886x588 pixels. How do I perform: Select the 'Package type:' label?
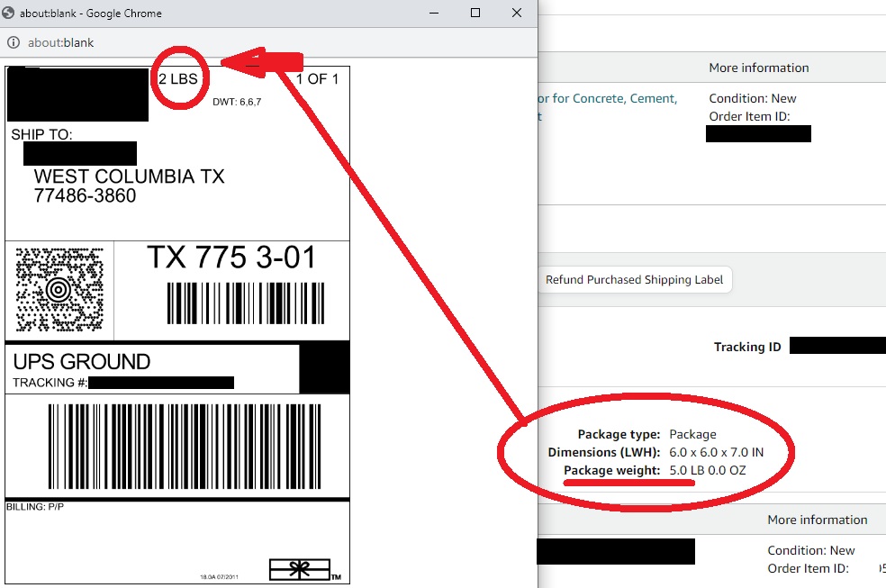point(619,434)
